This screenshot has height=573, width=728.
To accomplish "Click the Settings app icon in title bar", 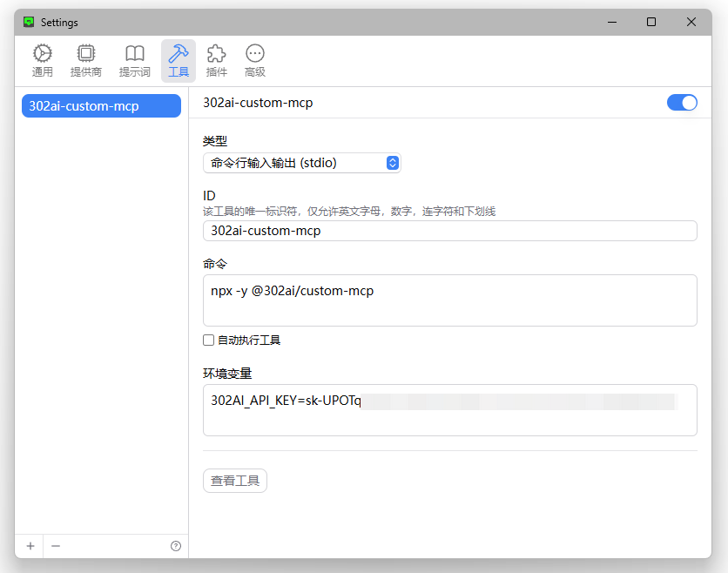I will pos(29,22).
